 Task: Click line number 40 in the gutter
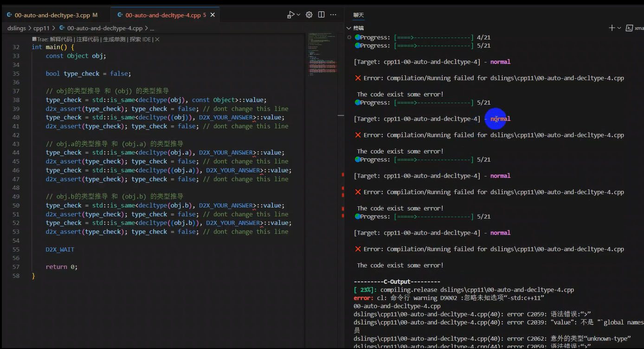[x=16, y=117]
